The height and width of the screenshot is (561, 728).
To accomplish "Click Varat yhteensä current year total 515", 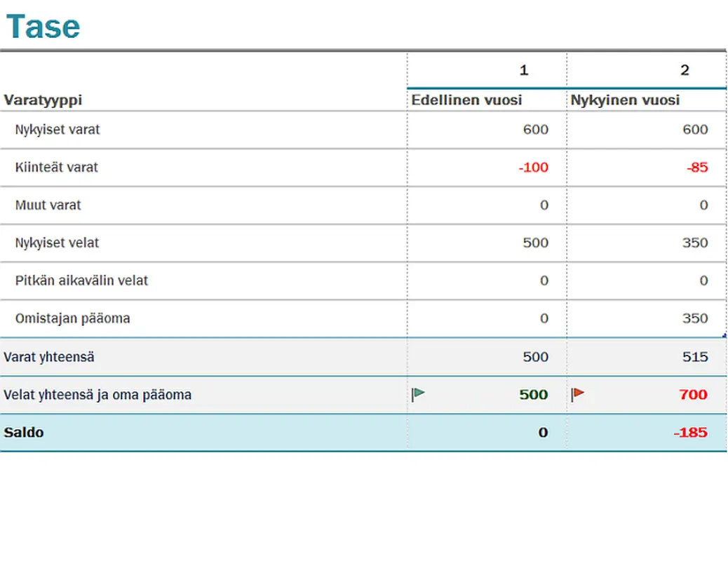I will point(694,357).
